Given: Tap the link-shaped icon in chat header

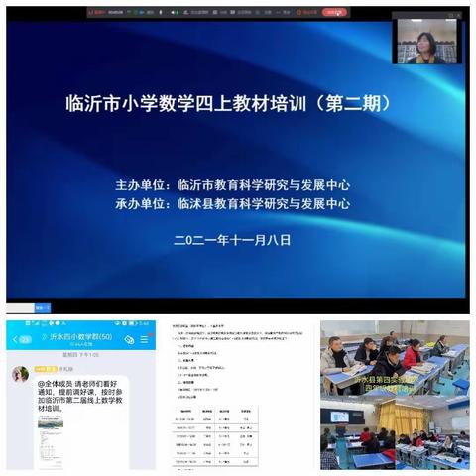Looking at the screenshot, I should pyautogui.click(x=129, y=339).
